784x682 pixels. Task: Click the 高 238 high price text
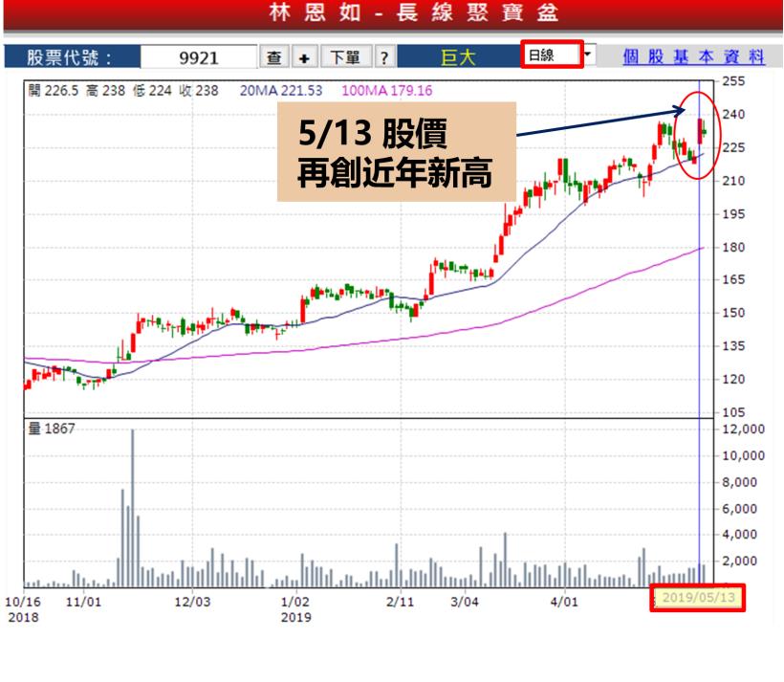pos(105,91)
